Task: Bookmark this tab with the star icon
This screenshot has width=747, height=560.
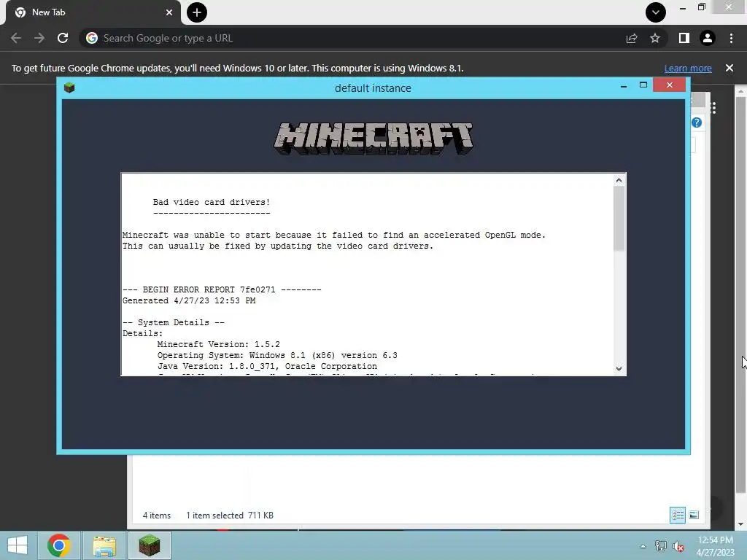Action: point(655,38)
